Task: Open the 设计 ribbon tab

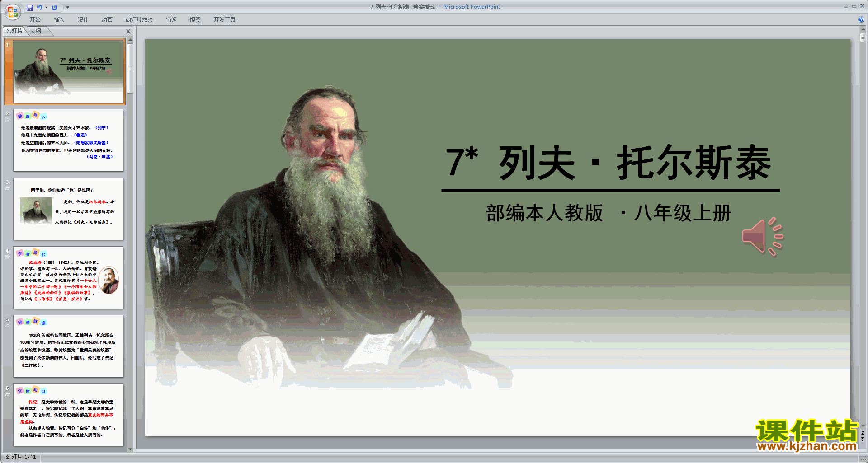Action: (83, 20)
